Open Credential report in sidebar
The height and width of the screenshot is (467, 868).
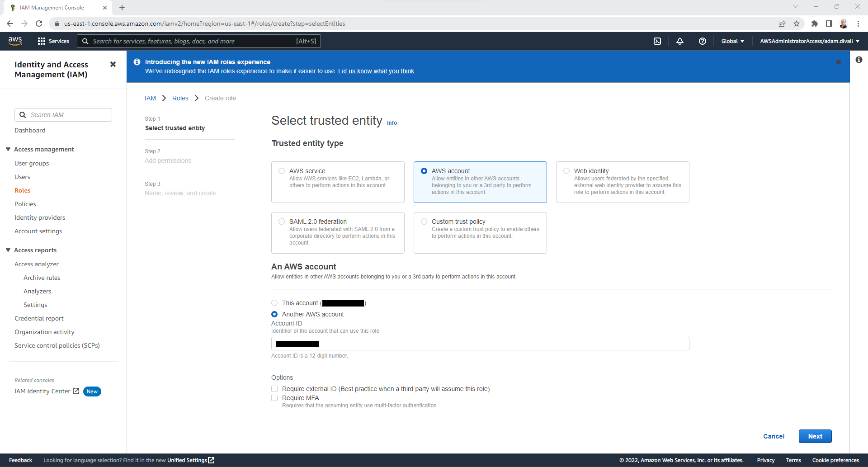pos(39,318)
